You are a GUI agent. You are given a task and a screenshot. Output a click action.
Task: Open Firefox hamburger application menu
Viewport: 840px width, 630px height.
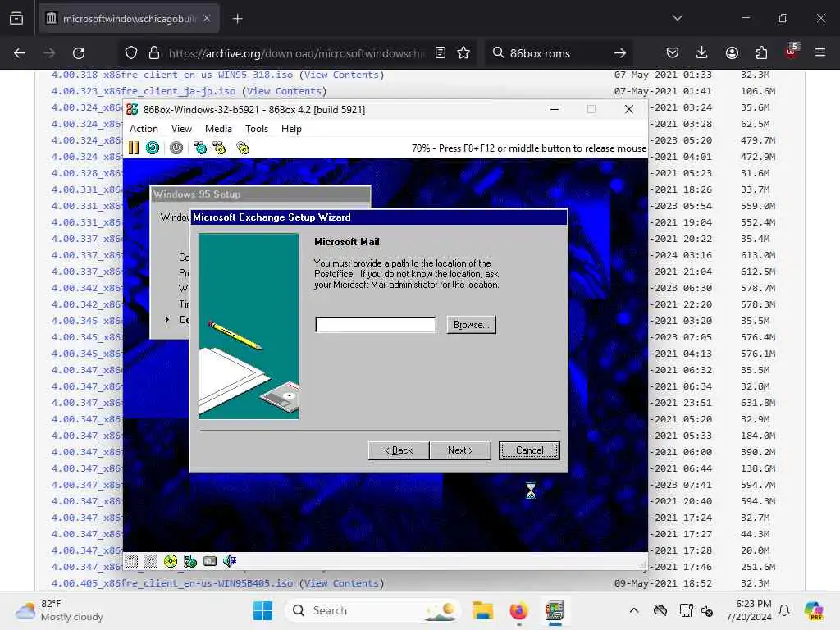[820, 52]
